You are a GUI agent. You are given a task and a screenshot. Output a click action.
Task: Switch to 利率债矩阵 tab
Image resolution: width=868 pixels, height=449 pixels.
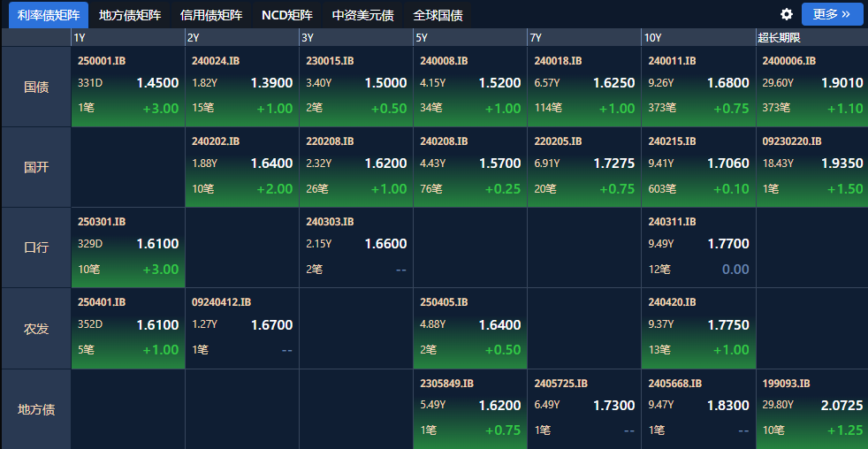[48, 15]
